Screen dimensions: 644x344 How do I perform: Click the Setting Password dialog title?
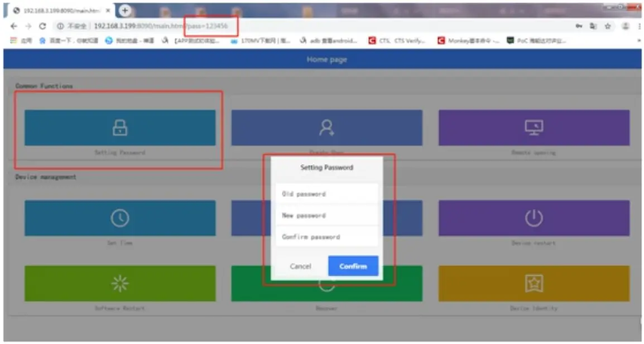(326, 167)
